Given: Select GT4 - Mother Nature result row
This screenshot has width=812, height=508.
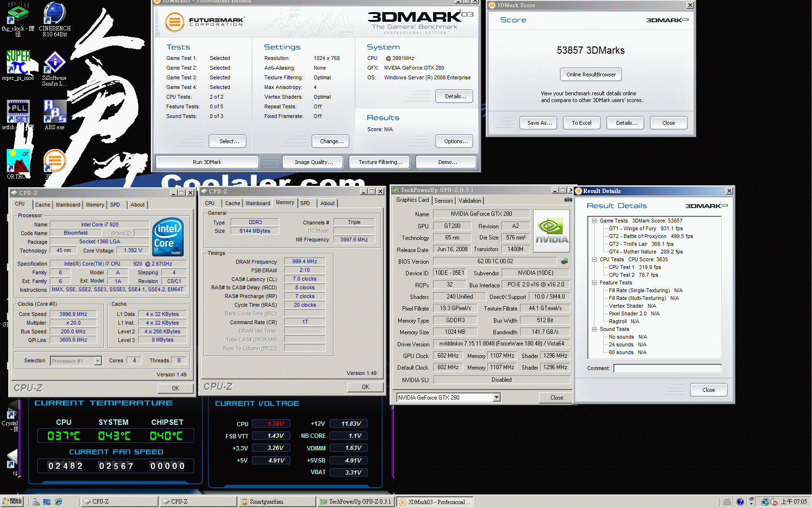Looking at the screenshot, I should coord(646,252).
